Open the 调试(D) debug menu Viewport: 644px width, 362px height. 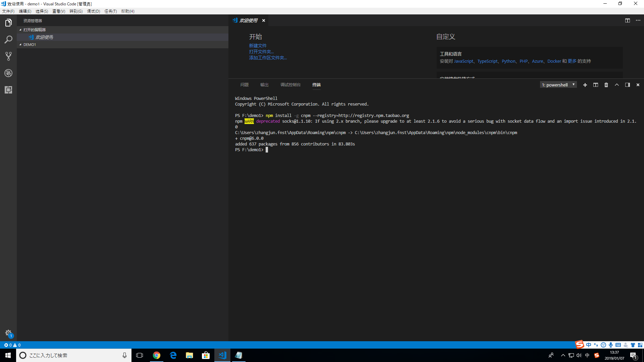(94, 11)
